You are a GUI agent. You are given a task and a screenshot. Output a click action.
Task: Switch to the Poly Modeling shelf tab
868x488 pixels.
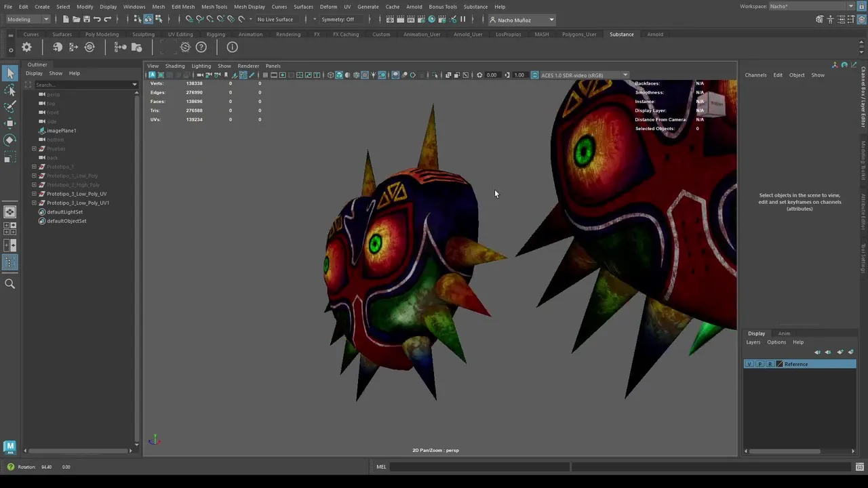102,34
